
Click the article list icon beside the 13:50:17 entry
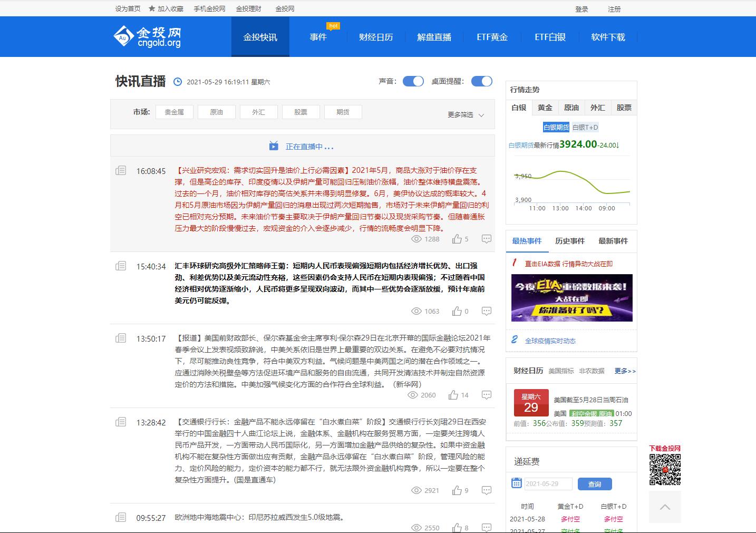120,339
